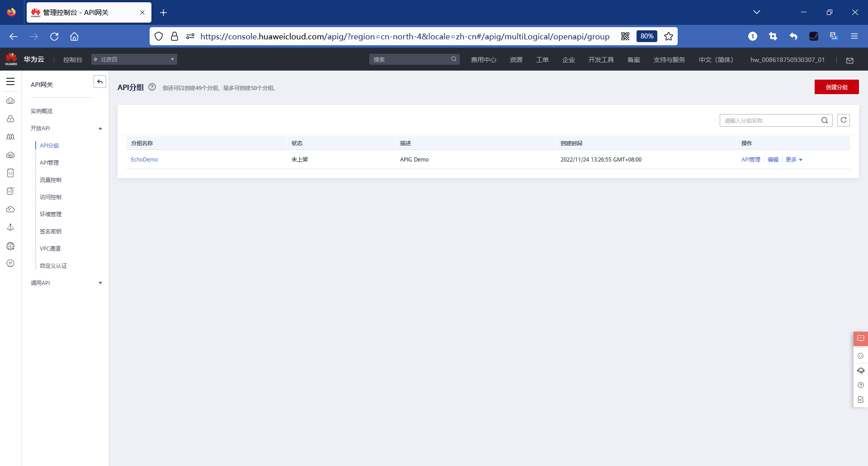Image resolution: width=868 pixels, height=466 pixels.
Task: Open 支持与服务 in top bar
Action: click(x=670, y=60)
